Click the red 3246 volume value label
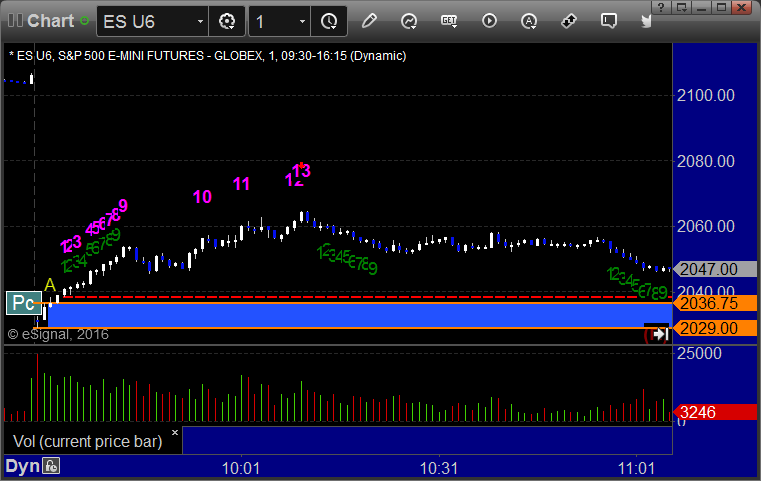This screenshot has height=481, width=761. (715, 412)
